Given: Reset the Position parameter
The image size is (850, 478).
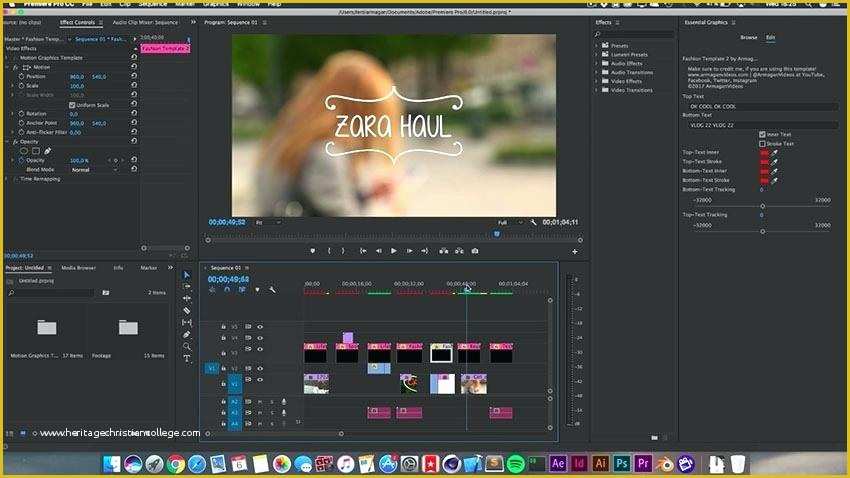Looking at the screenshot, I should [x=133, y=76].
